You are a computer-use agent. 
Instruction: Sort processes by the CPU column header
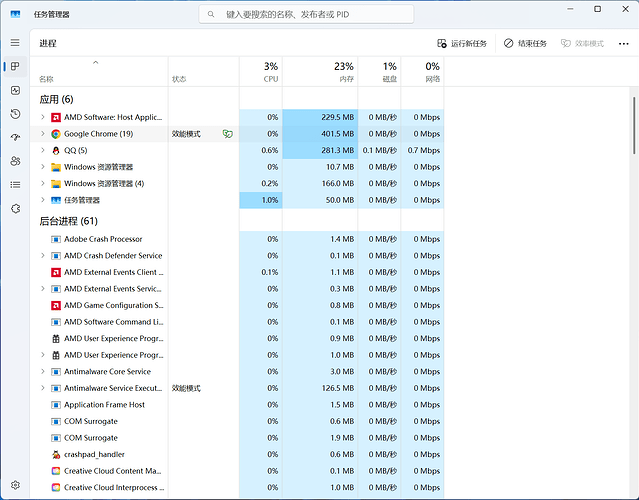(x=270, y=72)
